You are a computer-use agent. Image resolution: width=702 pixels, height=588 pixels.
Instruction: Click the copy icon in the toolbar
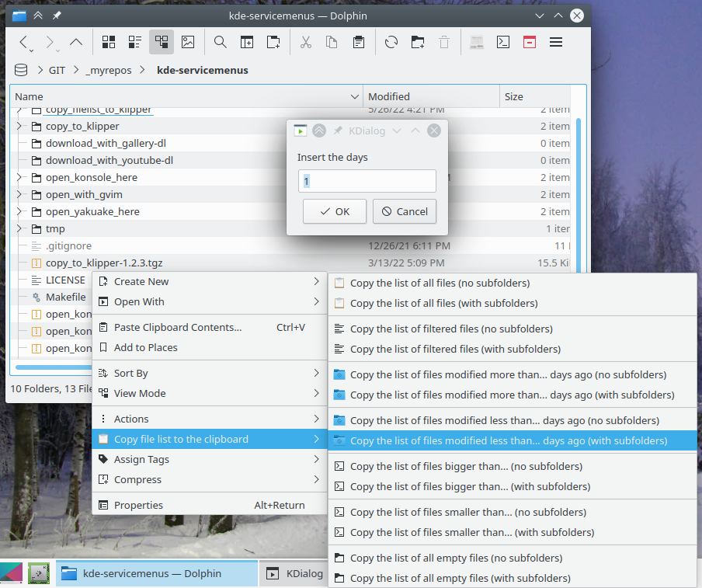332,42
